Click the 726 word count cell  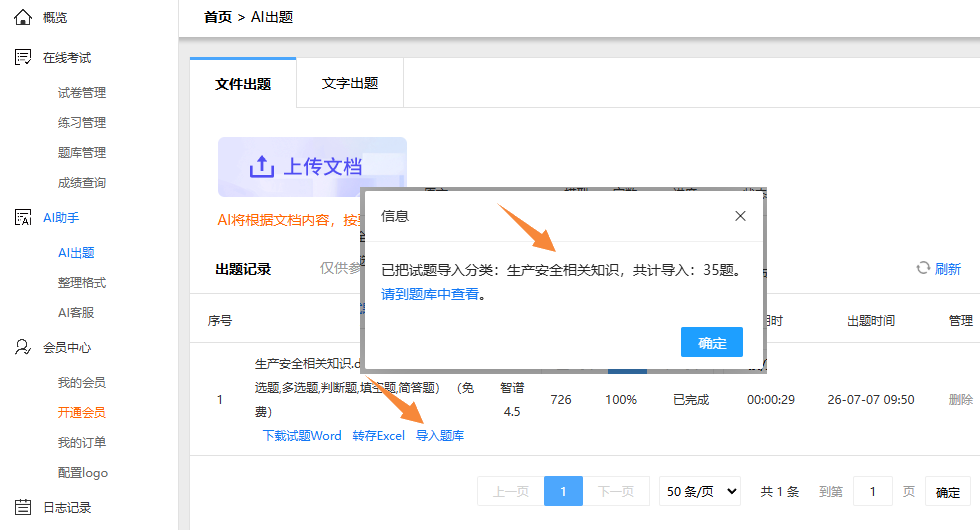[x=561, y=399]
